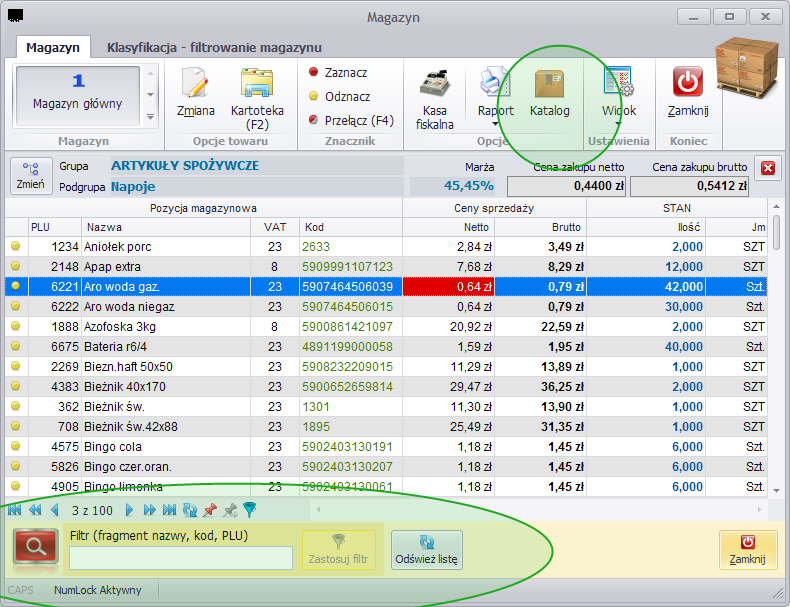Click the red Zamknij power icon in ribbon
The height and width of the screenshot is (607, 790).
[x=688, y=82]
